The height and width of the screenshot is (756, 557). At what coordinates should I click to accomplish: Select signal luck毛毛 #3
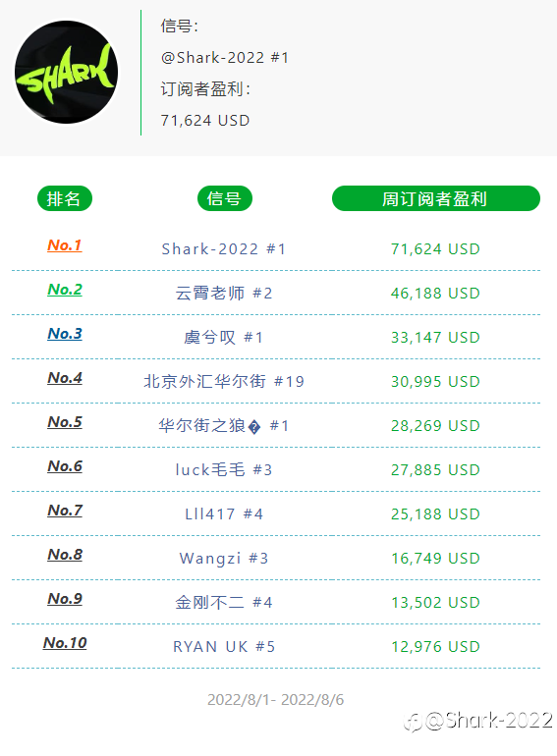(224, 469)
